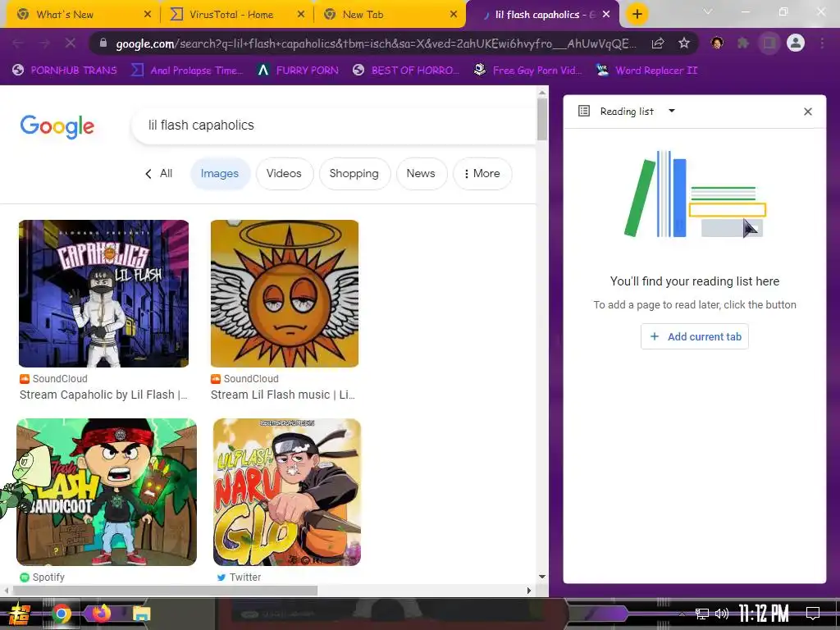Stop loading the page in the toolbar
This screenshot has height=630, width=840.
[71, 43]
